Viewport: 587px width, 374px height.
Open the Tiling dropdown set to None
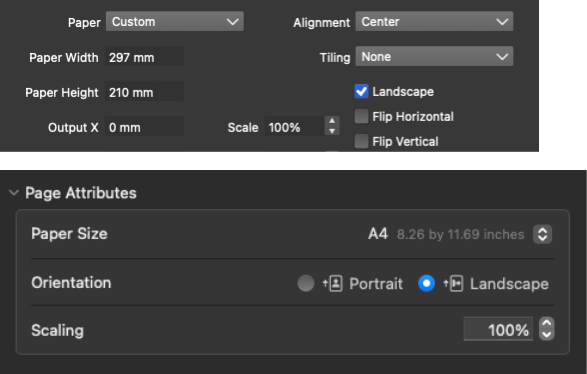[434, 57]
